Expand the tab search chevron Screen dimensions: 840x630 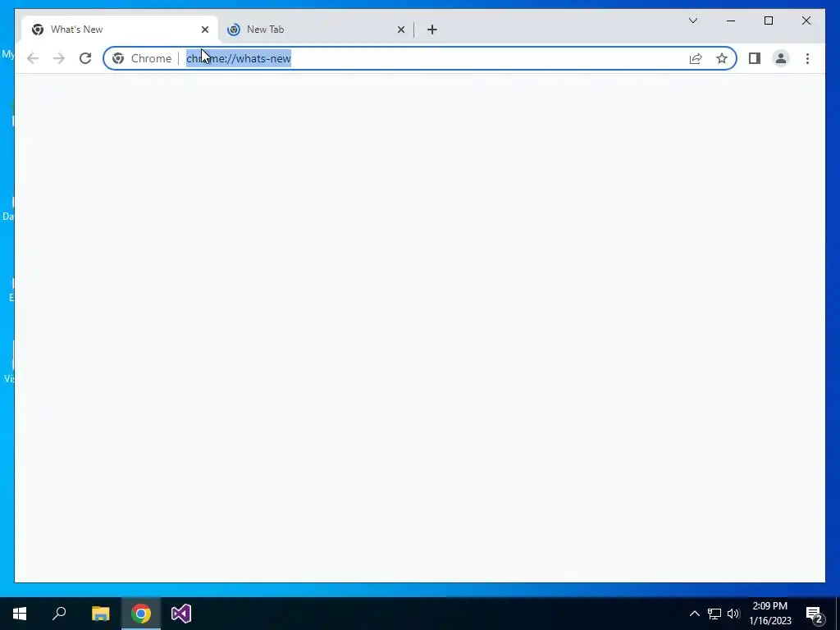tap(692, 21)
